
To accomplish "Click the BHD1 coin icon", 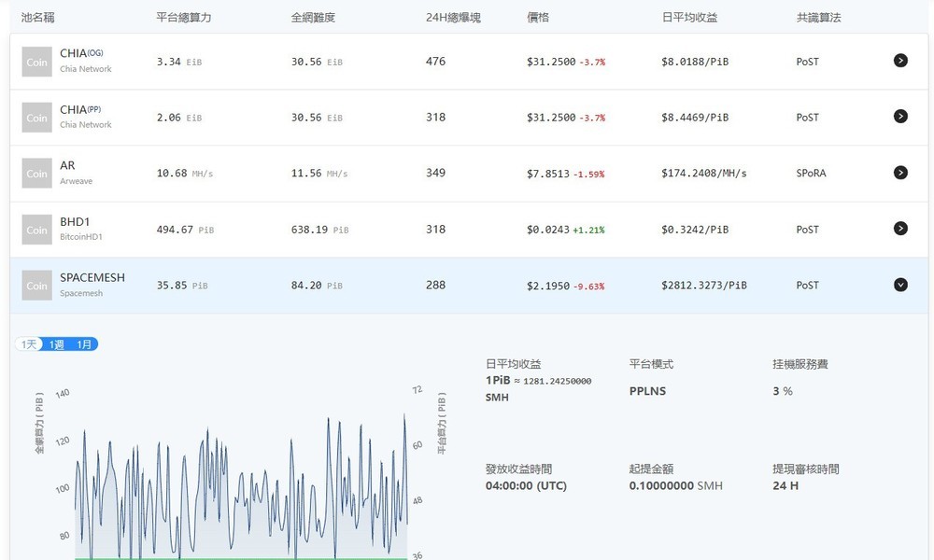I will [37, 230].
